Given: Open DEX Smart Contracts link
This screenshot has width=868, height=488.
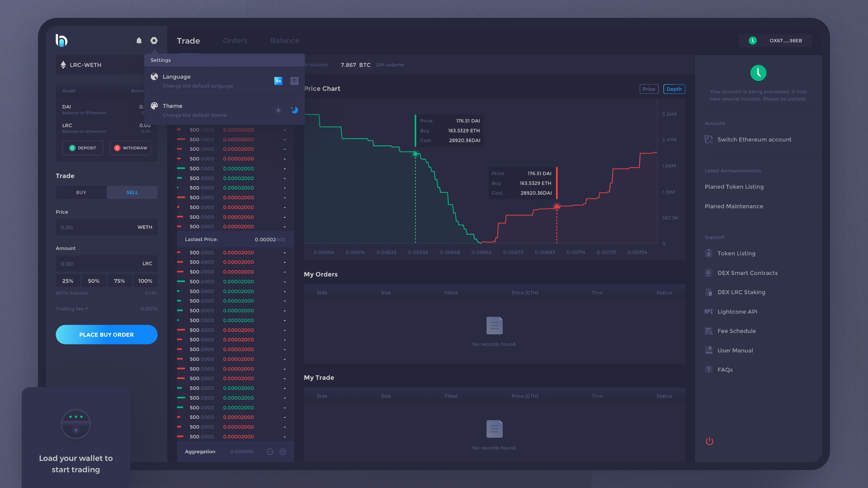Looking at the screenshot, I should click(747, 273).
